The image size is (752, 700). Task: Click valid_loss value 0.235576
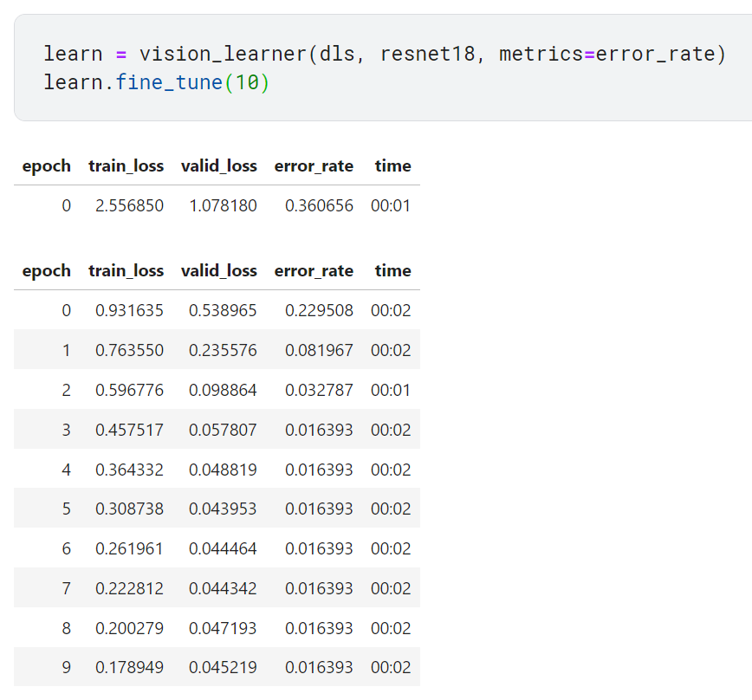pyautogui.click(x=223, y=351)
